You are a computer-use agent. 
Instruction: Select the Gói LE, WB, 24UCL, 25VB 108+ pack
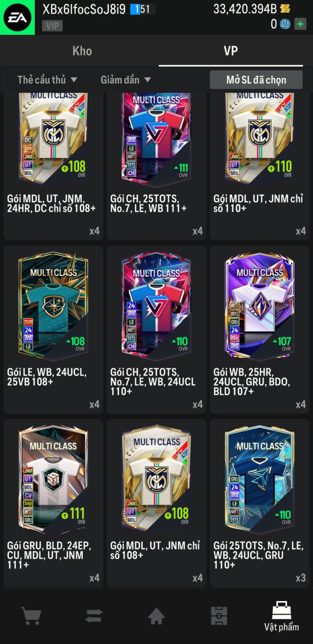click(53, 330)
